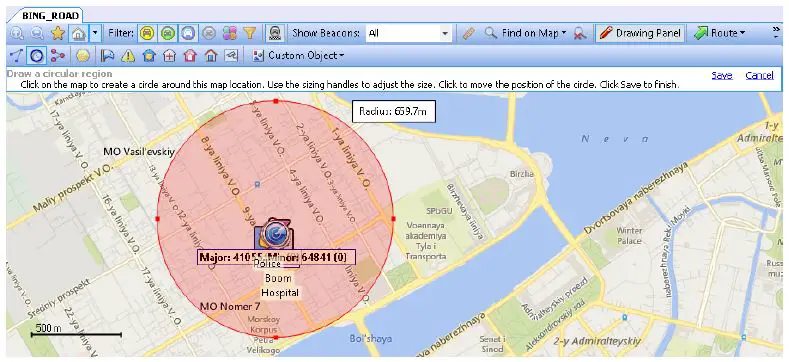The width and height of the screenshot is (789, 362).
Task: Expand the toolbar overflow chevron
Action: click(776, 31)
